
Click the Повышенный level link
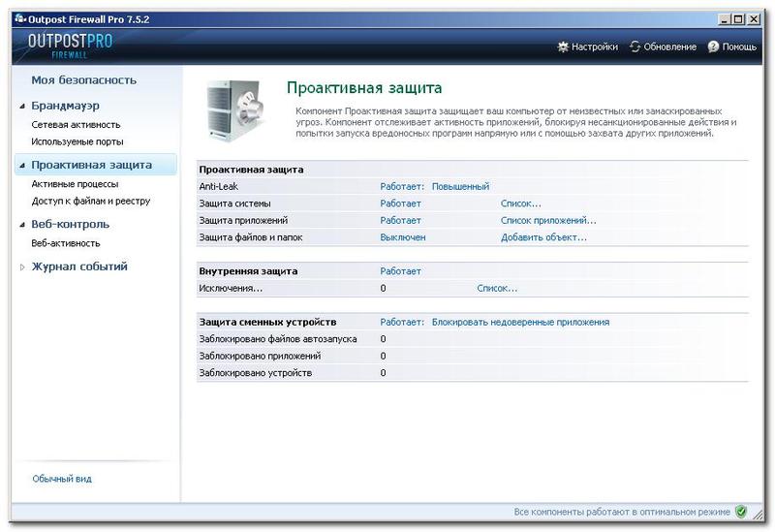[461, 186]
